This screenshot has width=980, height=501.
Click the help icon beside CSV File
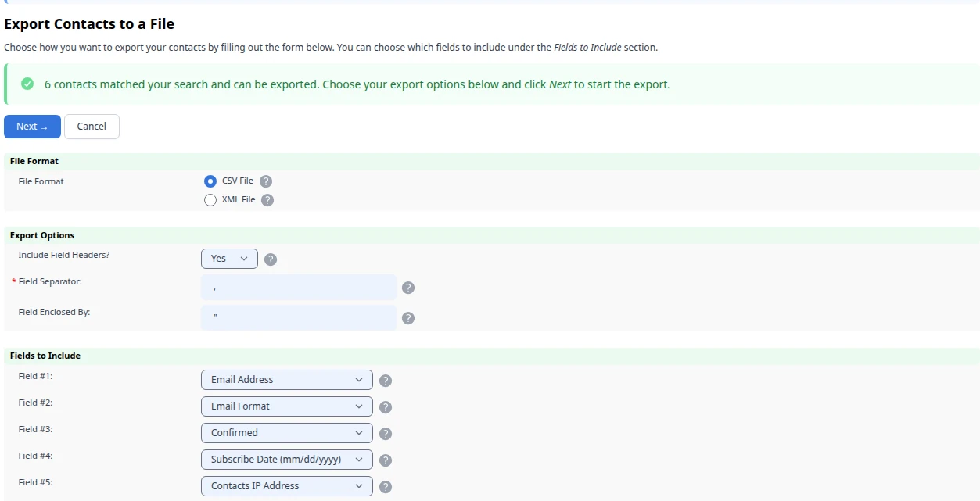pyautogui.click(x=266, y=181)
